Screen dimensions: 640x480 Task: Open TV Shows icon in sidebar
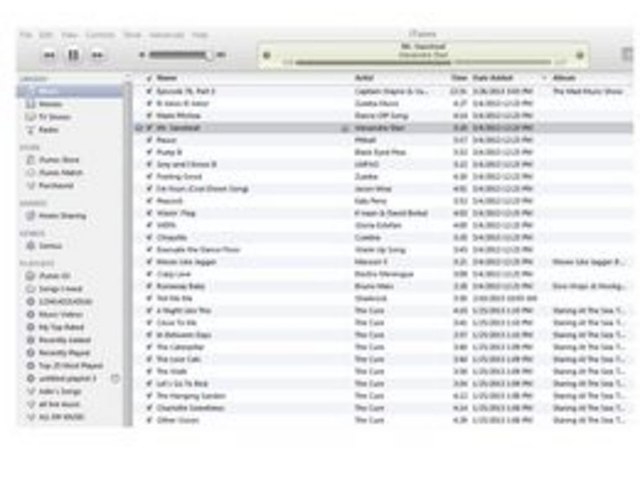(31, 117)
